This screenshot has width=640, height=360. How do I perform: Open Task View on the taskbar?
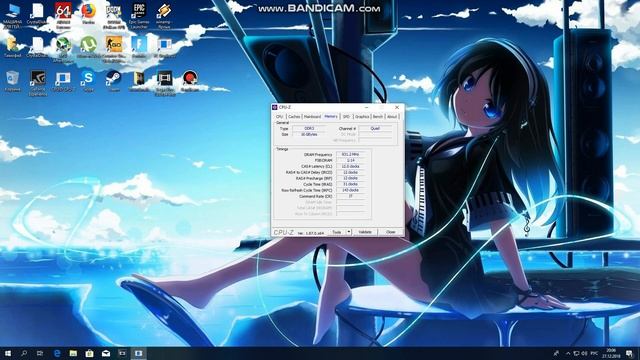coord(40,353)
